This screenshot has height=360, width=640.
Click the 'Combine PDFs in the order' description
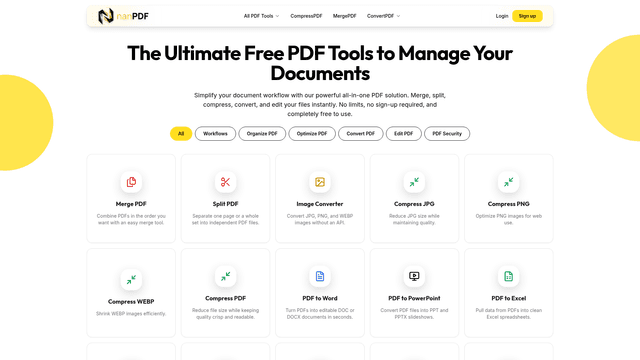click(131, 219)
